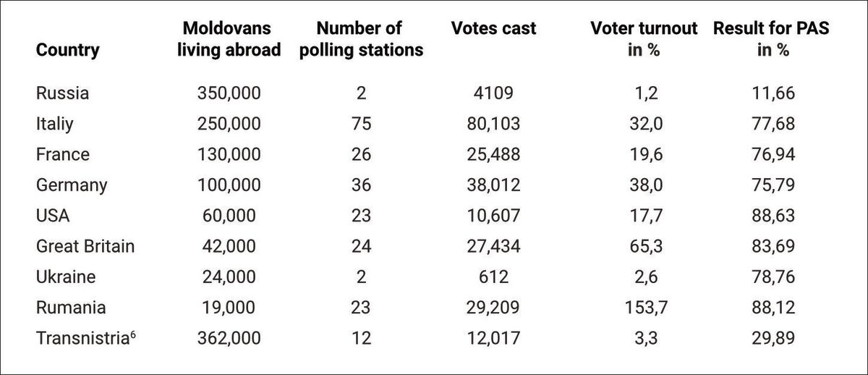Click the Votes cast column header

coord(493,29)
